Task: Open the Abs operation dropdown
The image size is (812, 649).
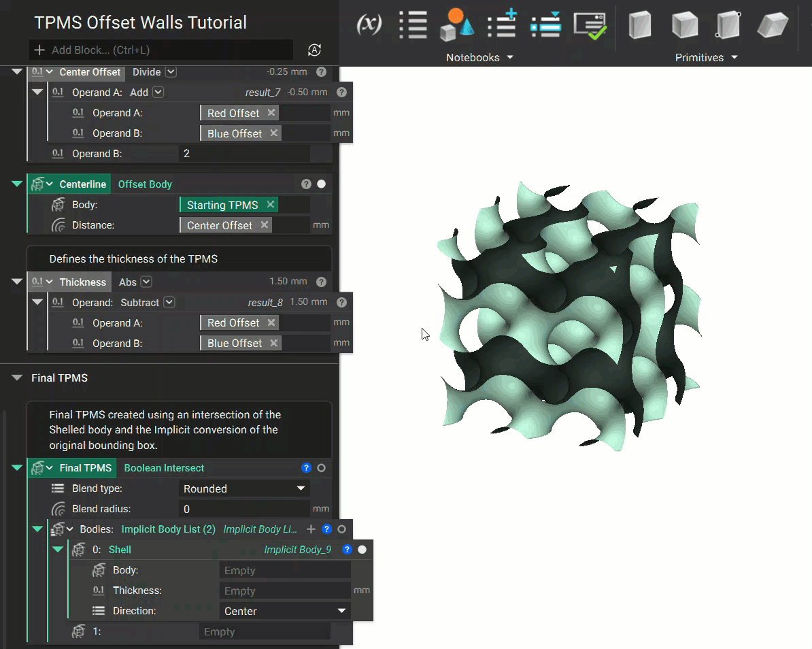Action: [x=146, y=282]
